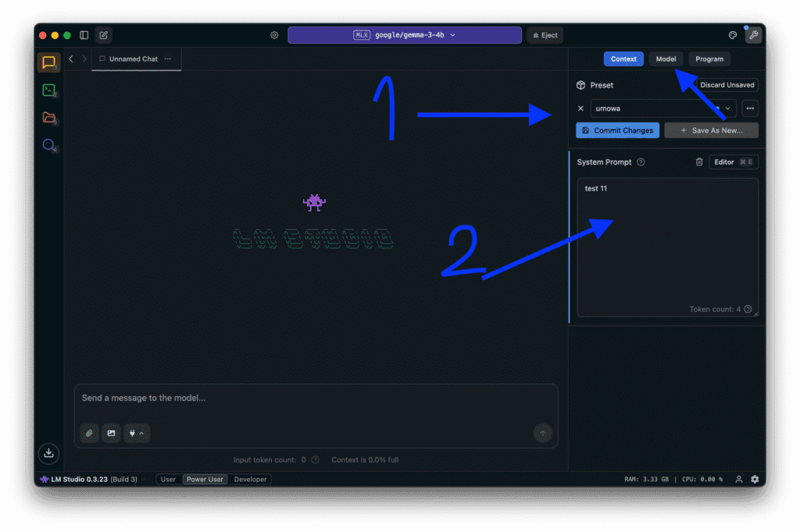
Task: Click the attach file paperclip icon
Action: tap(89, 433)
